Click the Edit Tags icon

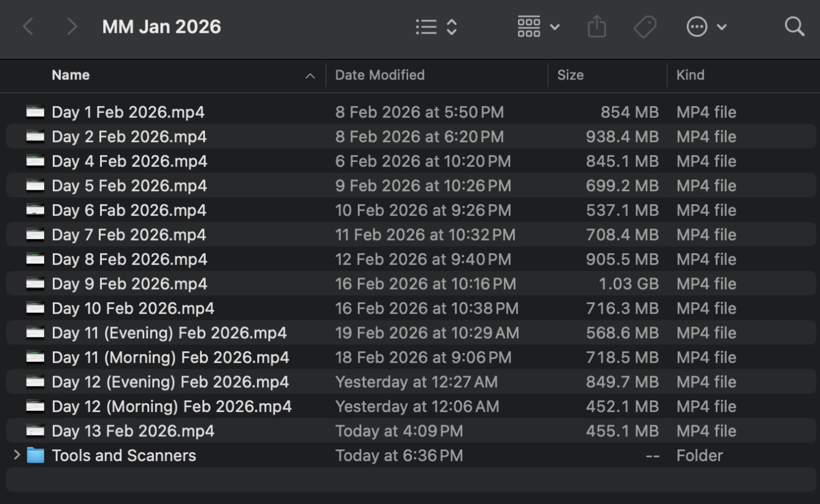645,27
